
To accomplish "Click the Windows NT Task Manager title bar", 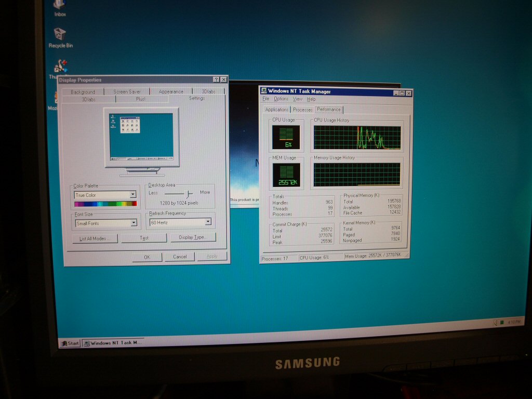I will pos(336,91).
